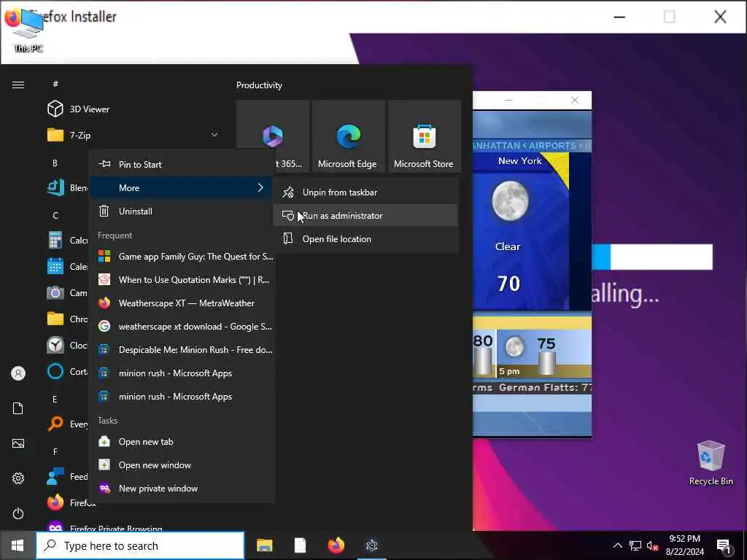Click the Firefox Installer progress bar
The height and width of the screenshot is (560, 747).
(652, 257)
